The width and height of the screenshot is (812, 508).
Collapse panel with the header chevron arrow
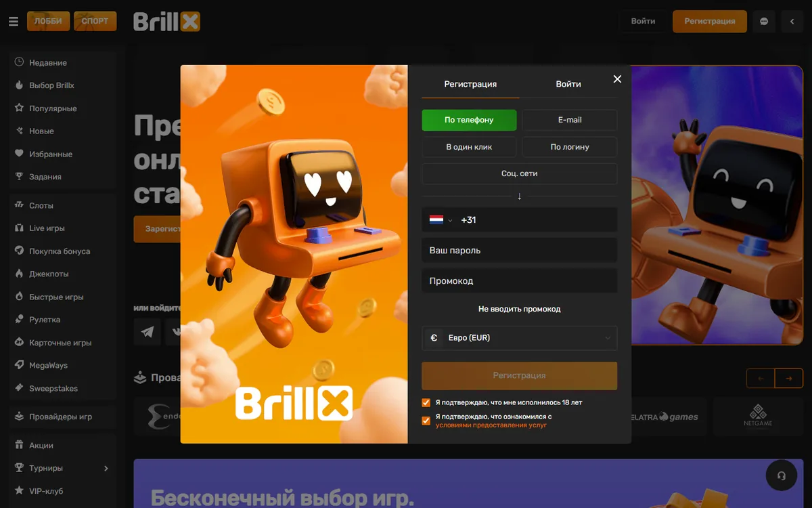tap(792, 21)
